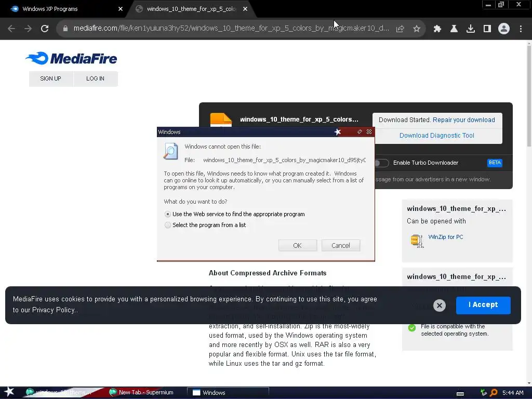
Task: Click the SIGN UP button
Action: coord(50,79)
